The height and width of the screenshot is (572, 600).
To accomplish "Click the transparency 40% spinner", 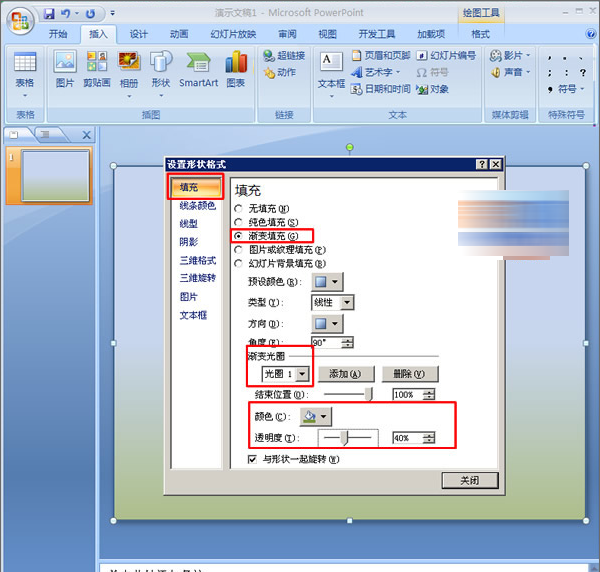I will 429,438.
